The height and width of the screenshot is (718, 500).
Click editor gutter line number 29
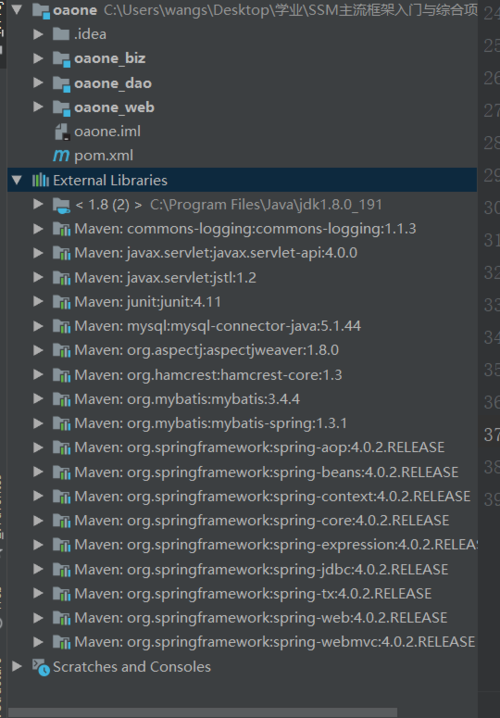(x=492, y=176)
